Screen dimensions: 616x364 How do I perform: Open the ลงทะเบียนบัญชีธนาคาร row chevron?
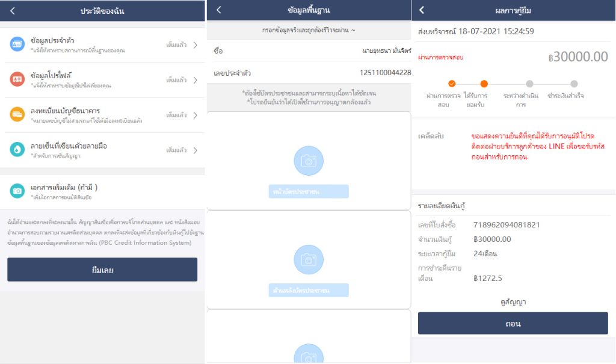196,115
